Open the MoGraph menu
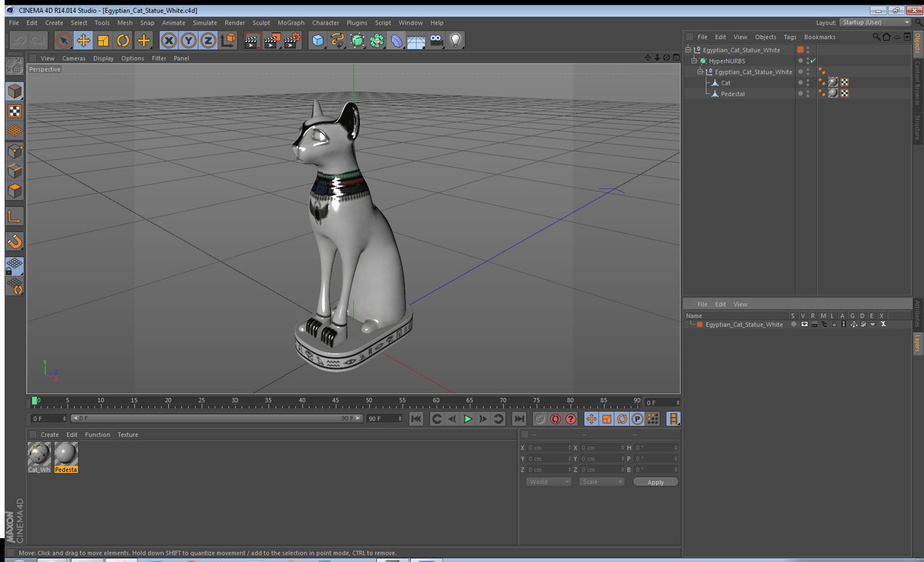Screen dimensions: 924x562 coord(291,23)
